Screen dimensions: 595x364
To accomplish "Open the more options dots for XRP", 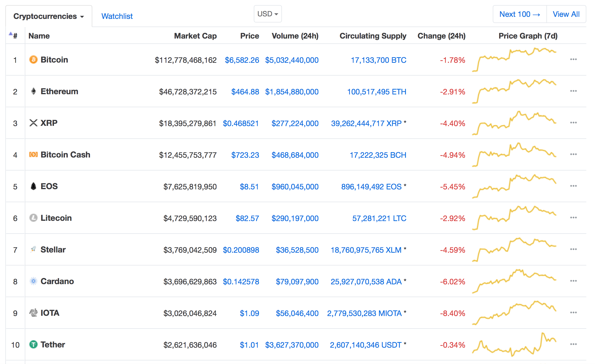I will click(x=573, y=123).
